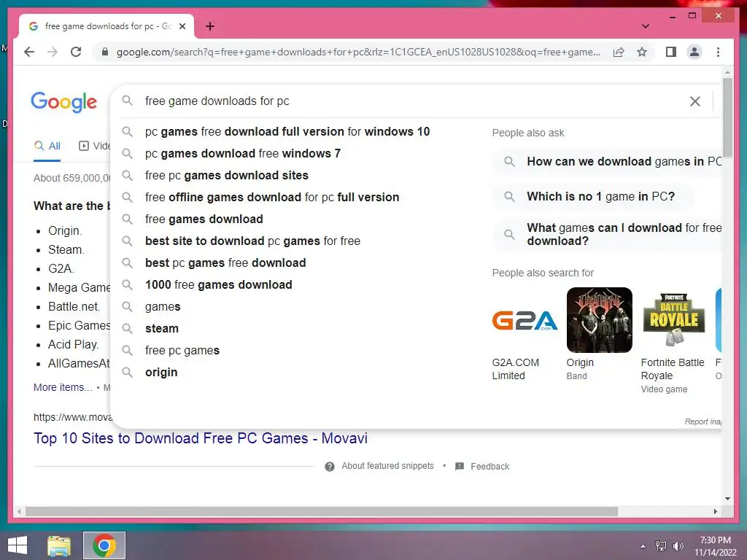This screenshot has height=560, width=747.
Task: Open Chrome's three-dot menu
Action: coord(718,52)
